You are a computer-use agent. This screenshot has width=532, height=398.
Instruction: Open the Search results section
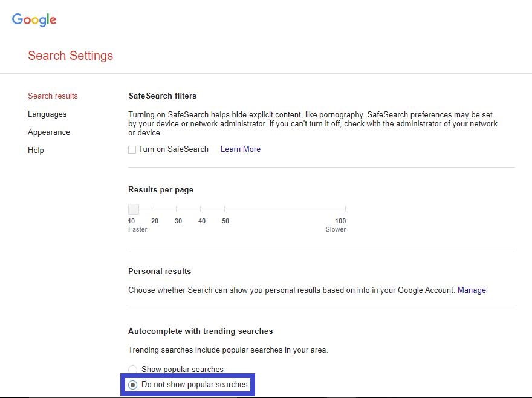tap(53, 96)
